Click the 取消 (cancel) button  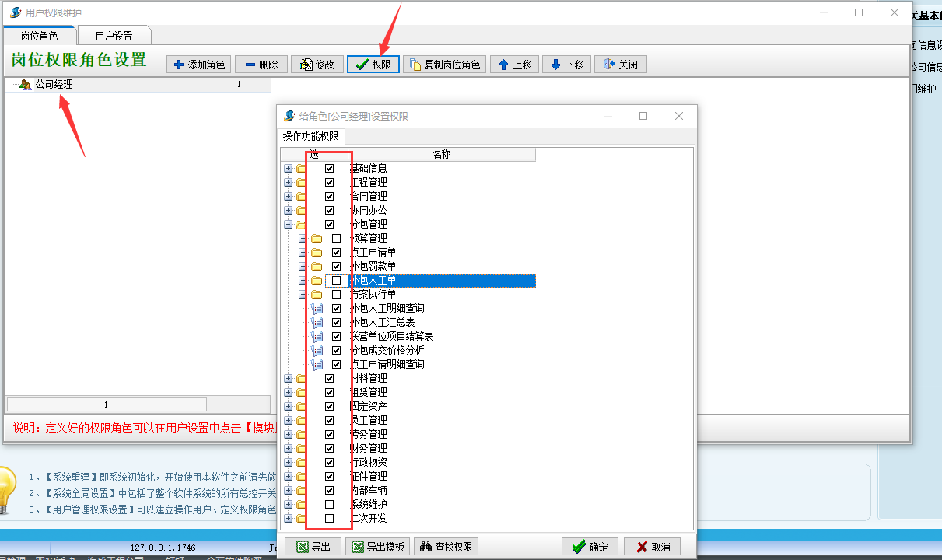coord(652,547)
